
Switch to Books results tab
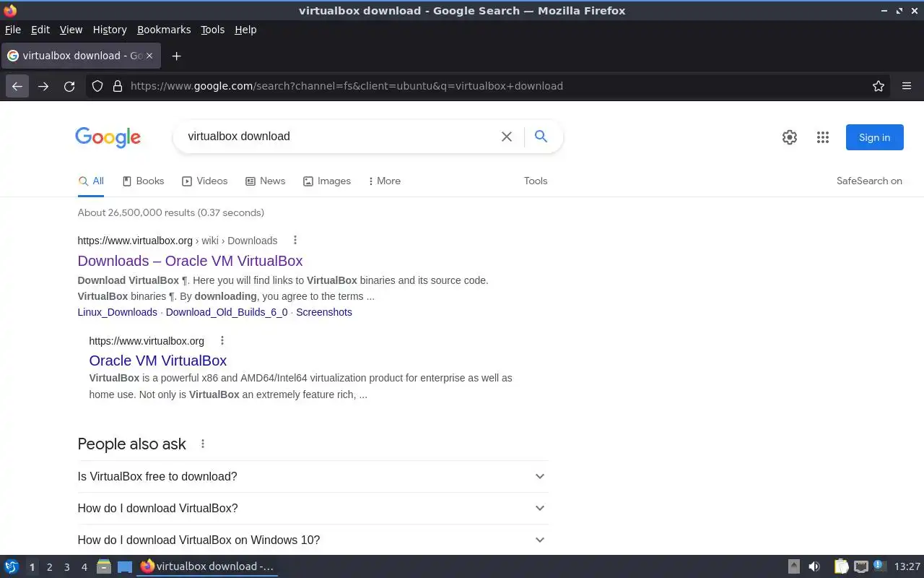(143, 181)
